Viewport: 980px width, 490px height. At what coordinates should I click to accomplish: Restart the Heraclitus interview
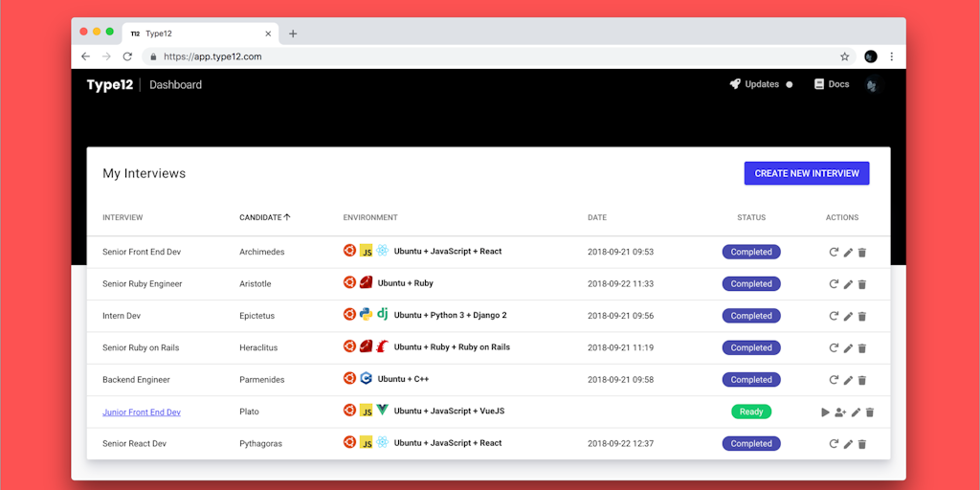coord(834,347)
